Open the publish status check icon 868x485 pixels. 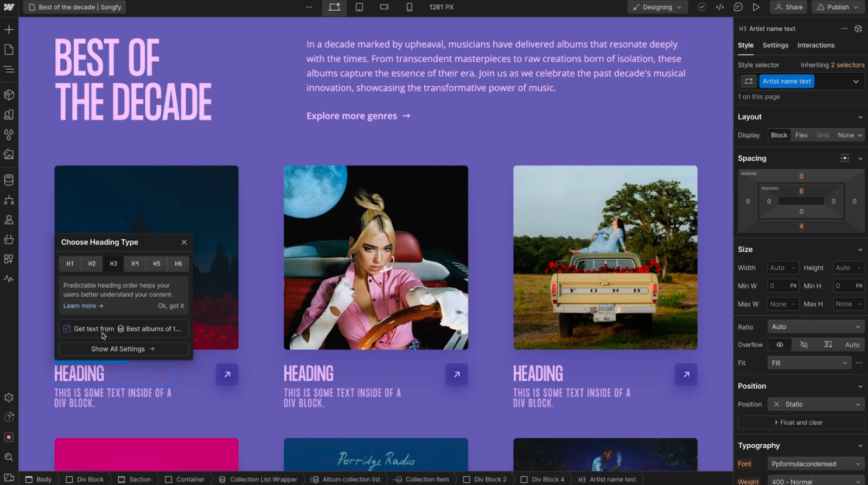point(702,7)
